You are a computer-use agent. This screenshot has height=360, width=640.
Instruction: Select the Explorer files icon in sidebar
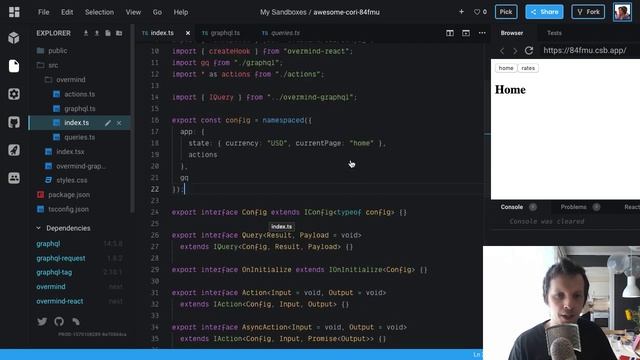tap(14, 66)
